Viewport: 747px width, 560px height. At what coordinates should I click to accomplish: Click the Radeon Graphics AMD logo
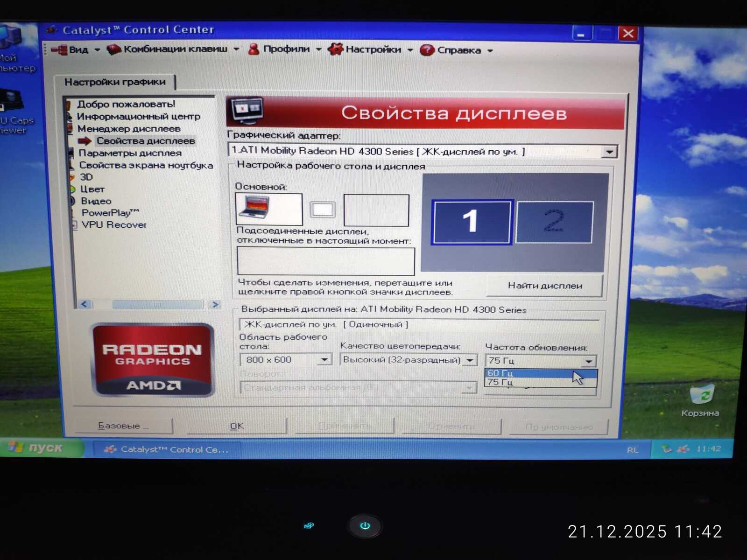[x=153, y=359]
